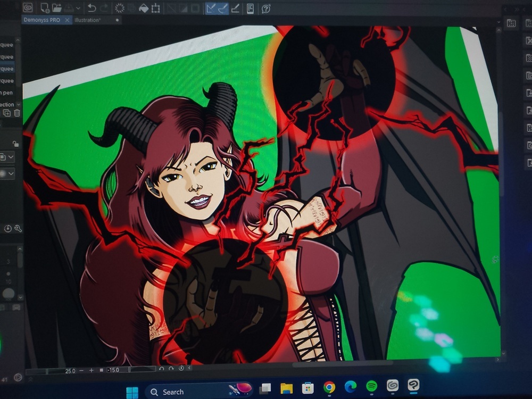Switch to the Illustration document tab
The image size is (532, 399).
(x=88, y=20)
